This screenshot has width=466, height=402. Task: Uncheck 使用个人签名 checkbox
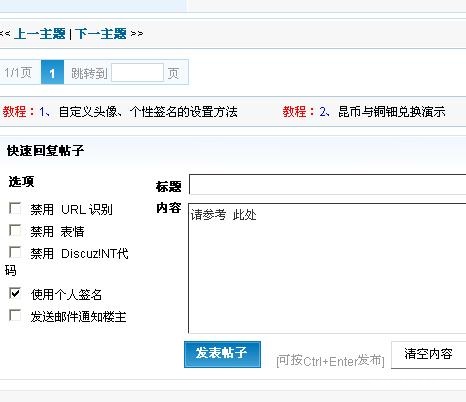15,293
